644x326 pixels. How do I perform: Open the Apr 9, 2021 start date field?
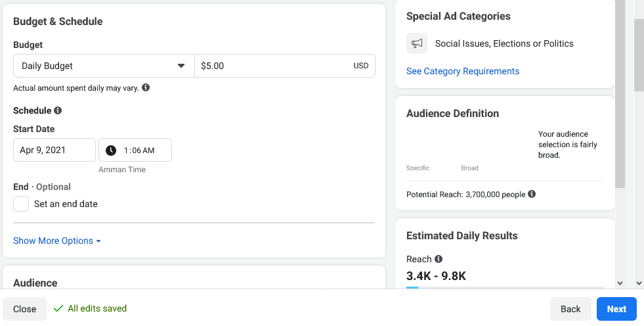pos(54,150)
